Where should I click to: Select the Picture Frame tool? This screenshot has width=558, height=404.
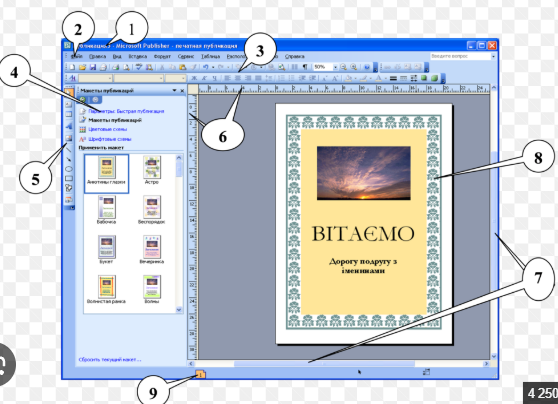[69, 138]
